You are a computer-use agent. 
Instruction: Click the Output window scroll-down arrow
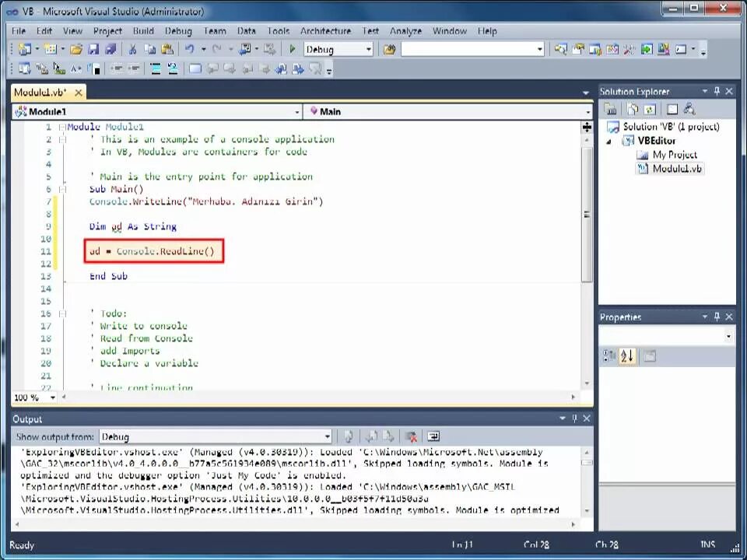click(587, 510)
